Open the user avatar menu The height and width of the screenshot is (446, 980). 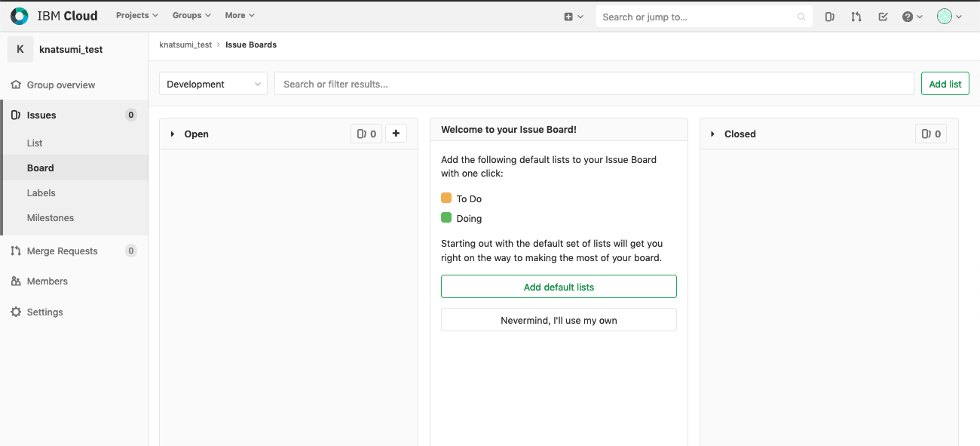pos(949,17)
